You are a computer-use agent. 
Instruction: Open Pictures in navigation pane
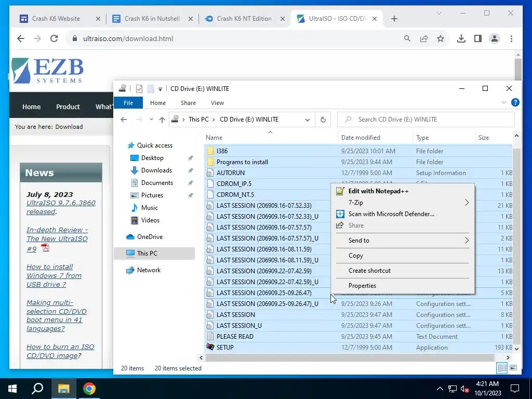point(152,195)
